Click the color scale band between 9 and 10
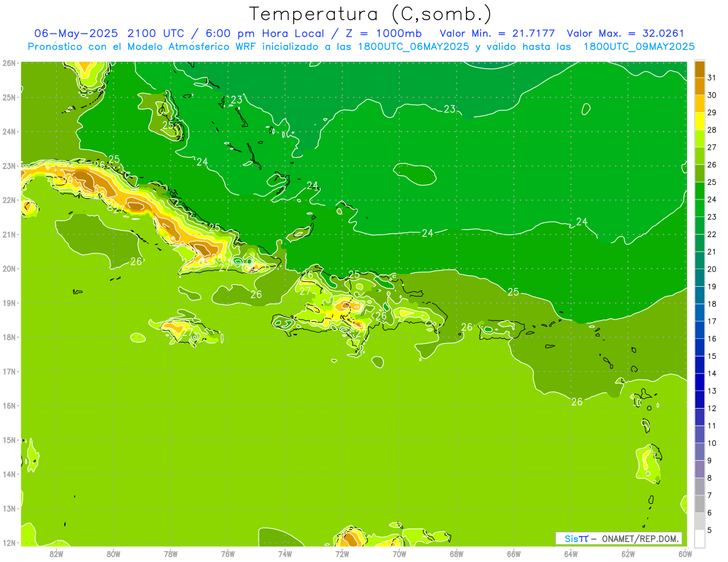This screenshot has width=728, height=562. click(699, 452)
